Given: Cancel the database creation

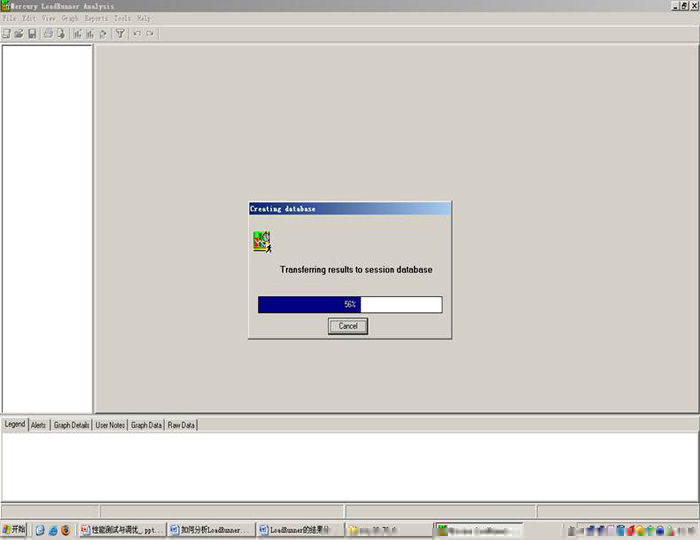Looking at the screenshot, I should [348, 326].
